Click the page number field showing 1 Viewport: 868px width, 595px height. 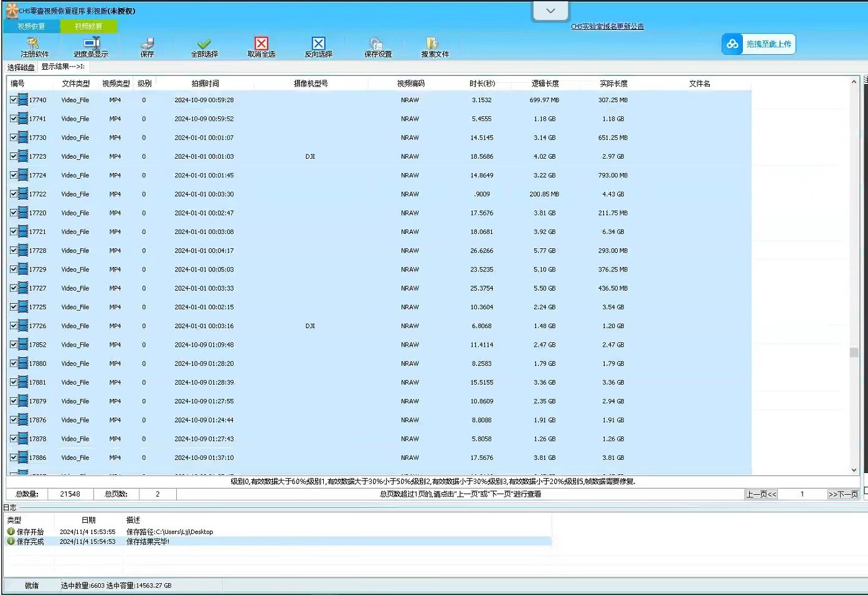point(802,494)
